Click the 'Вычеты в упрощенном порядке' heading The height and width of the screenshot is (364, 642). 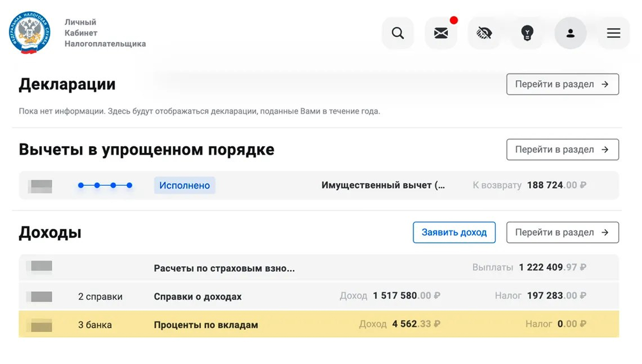pyautogui.click(x=146, y=150)
